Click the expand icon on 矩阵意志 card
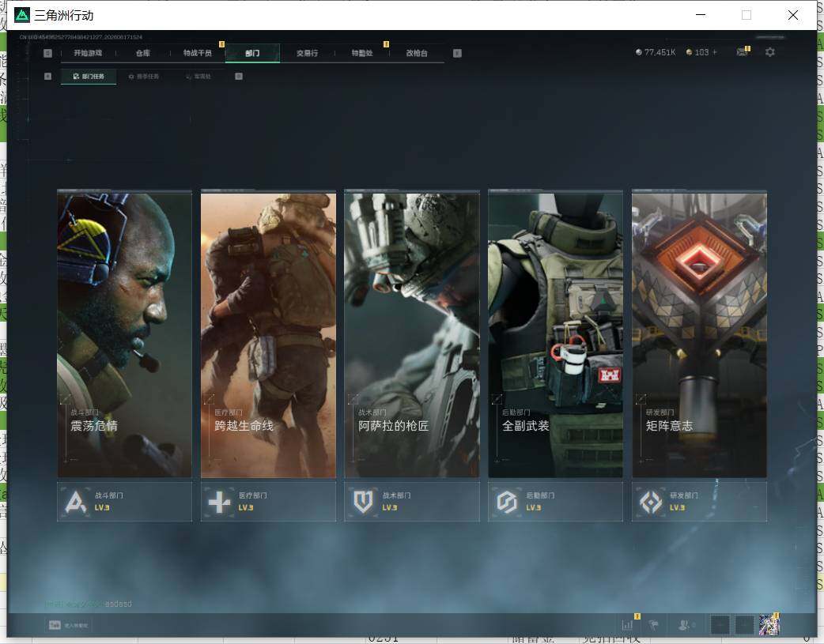Screen dimensions: 824x644 [641, 399]
